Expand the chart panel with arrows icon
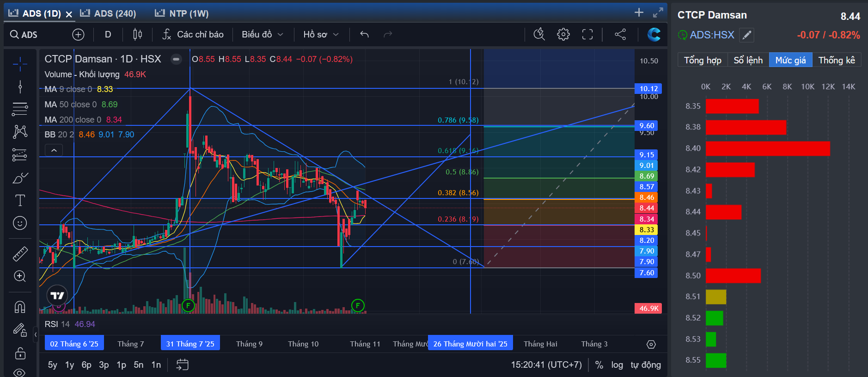 (x=658, y=12)
